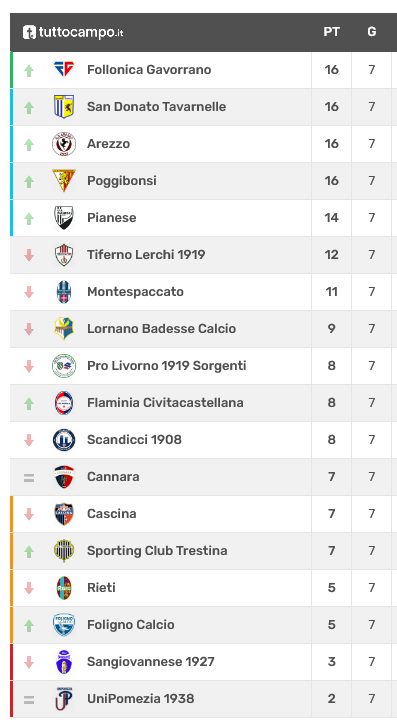Viewport: 397px width, 724px height.
Task: Sort standings by G column header
Action: coord(372,32)
